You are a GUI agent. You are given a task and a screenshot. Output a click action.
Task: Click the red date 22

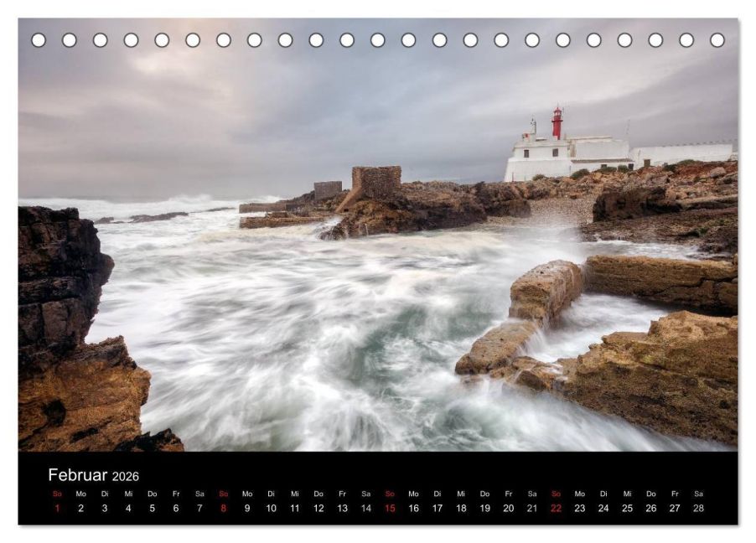(555, 506)
